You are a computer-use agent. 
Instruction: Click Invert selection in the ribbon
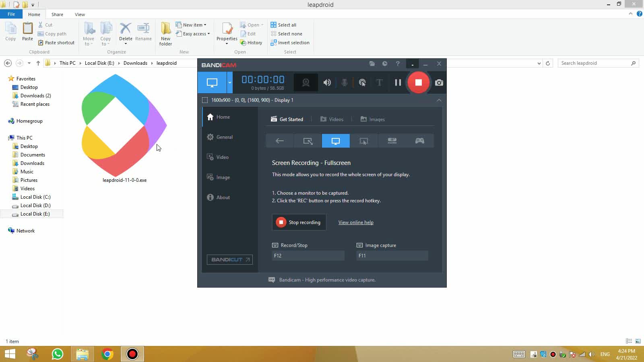tap(290, 43)
